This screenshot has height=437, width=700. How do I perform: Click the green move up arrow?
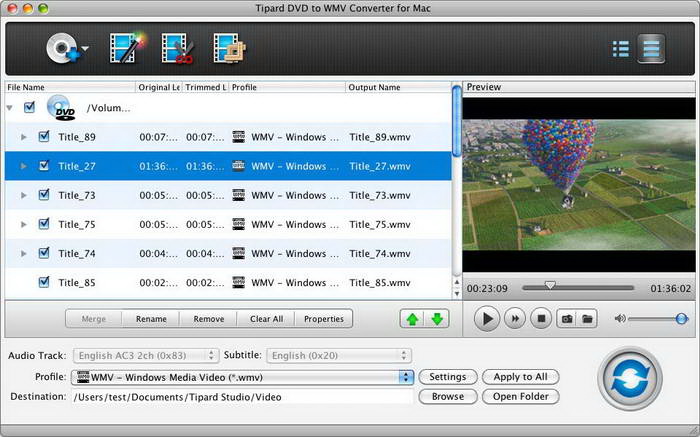point(411,319)
